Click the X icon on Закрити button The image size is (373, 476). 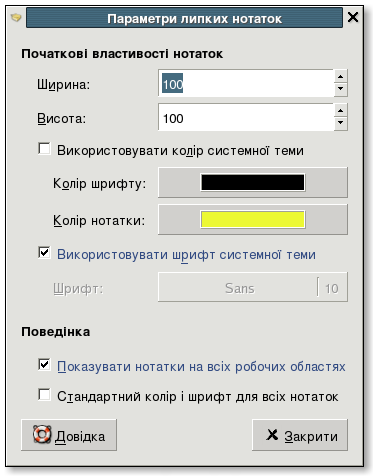click(x=272, y=435)
